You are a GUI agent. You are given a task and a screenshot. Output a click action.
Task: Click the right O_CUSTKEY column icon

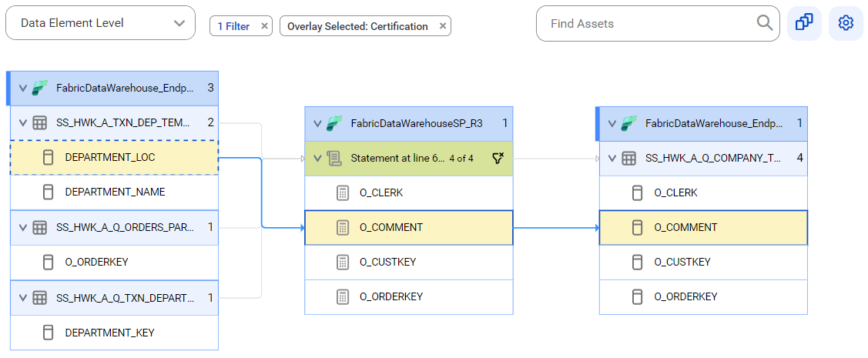pos(637,262)
